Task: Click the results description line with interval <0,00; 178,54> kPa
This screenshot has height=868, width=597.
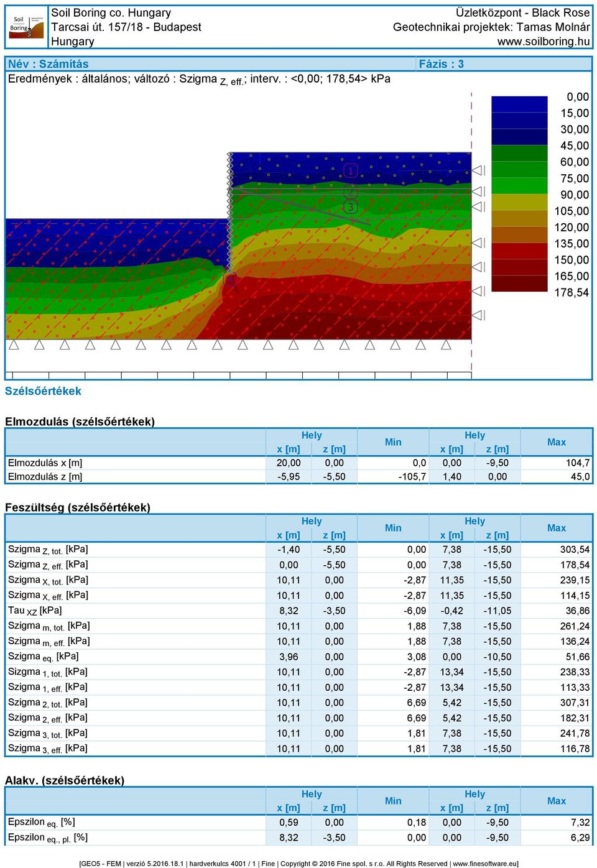Action: (x=199, y=79)
